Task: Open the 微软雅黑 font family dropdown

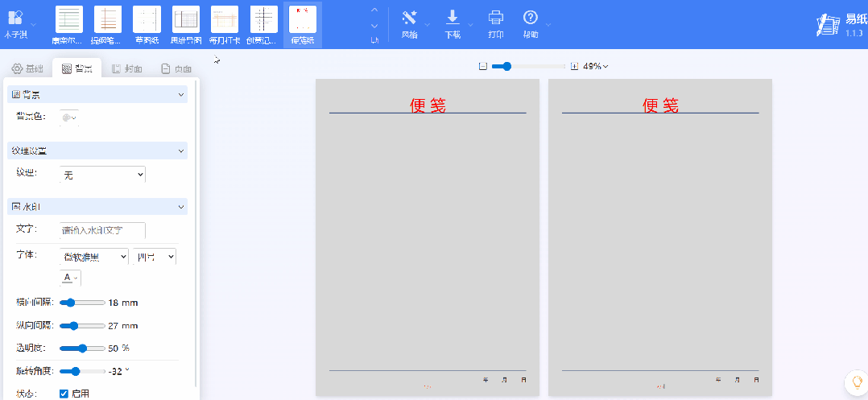Action: tap(94, 257)
